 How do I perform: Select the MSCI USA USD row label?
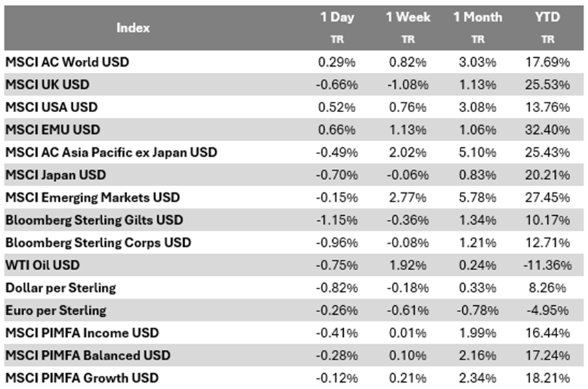[52, 107]
